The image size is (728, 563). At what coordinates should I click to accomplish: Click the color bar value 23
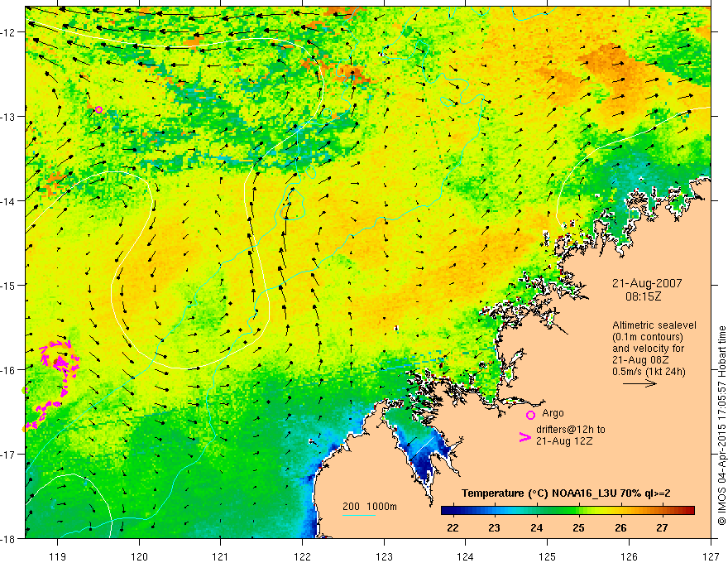[x=494, y=528]
